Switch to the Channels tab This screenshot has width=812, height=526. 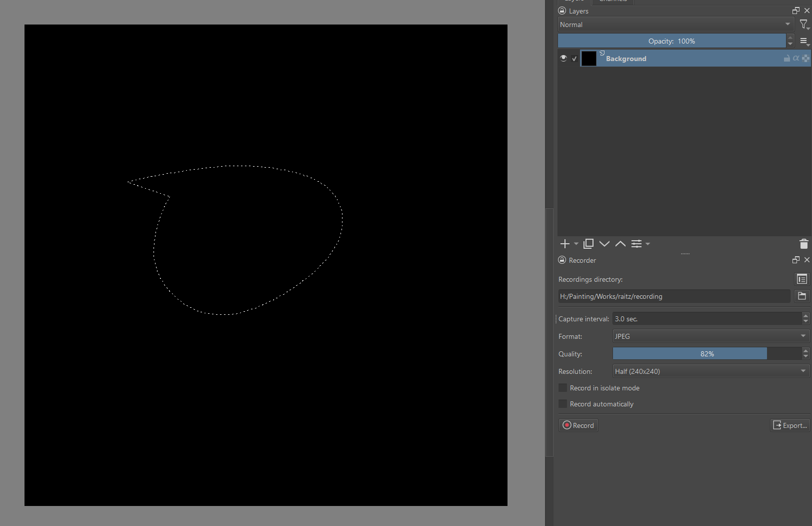tap(613, 2)
